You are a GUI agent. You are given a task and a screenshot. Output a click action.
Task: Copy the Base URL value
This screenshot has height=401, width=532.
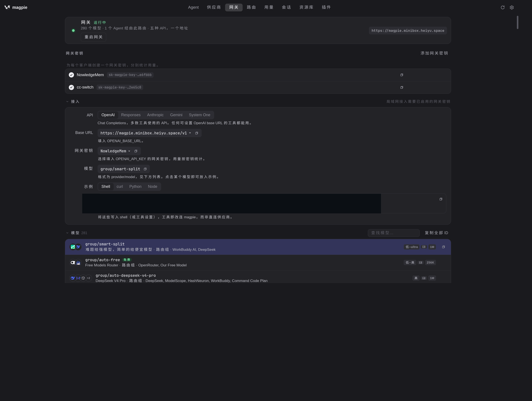coord(196,133)
